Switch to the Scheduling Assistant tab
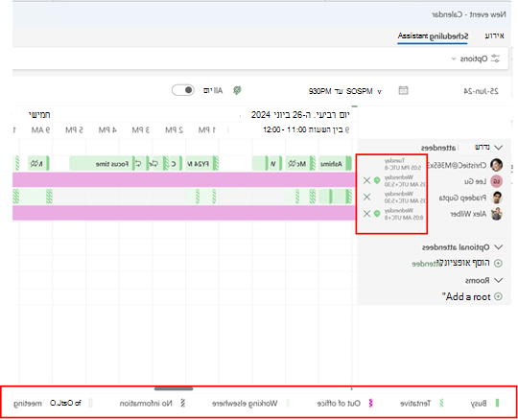 click(433, 36)
